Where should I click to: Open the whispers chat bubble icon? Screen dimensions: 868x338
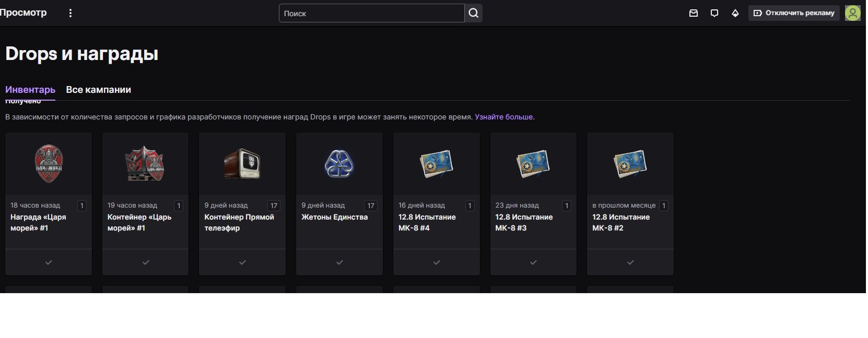coord(714,13)
